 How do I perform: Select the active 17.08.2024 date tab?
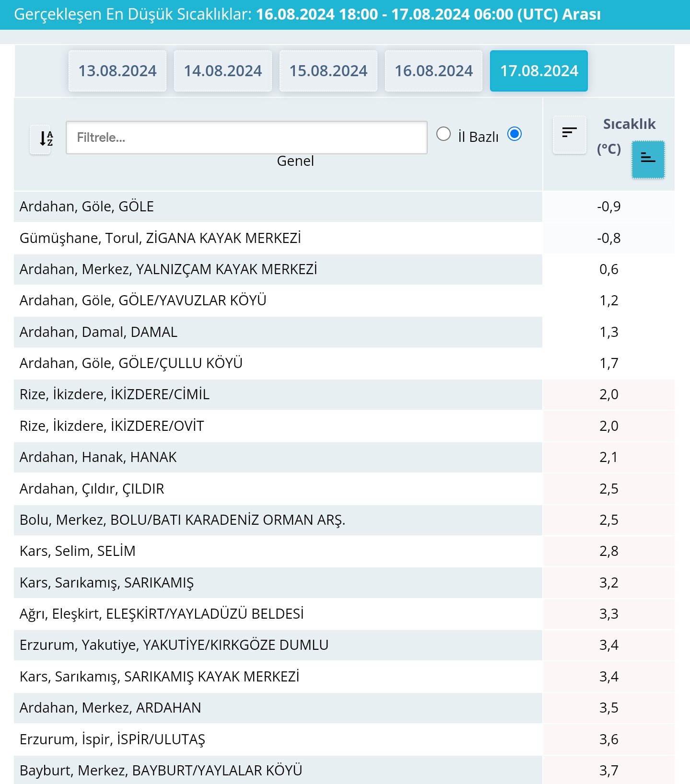coord(539,71)
